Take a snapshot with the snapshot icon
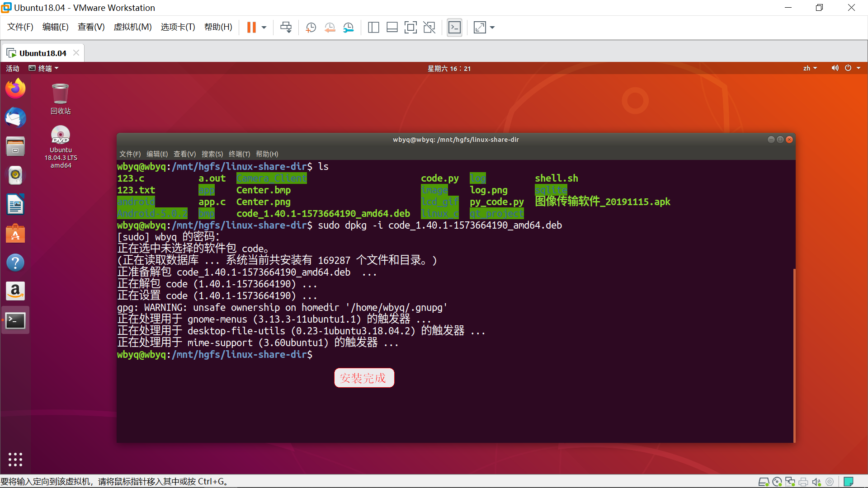 (x=311, y=28)
